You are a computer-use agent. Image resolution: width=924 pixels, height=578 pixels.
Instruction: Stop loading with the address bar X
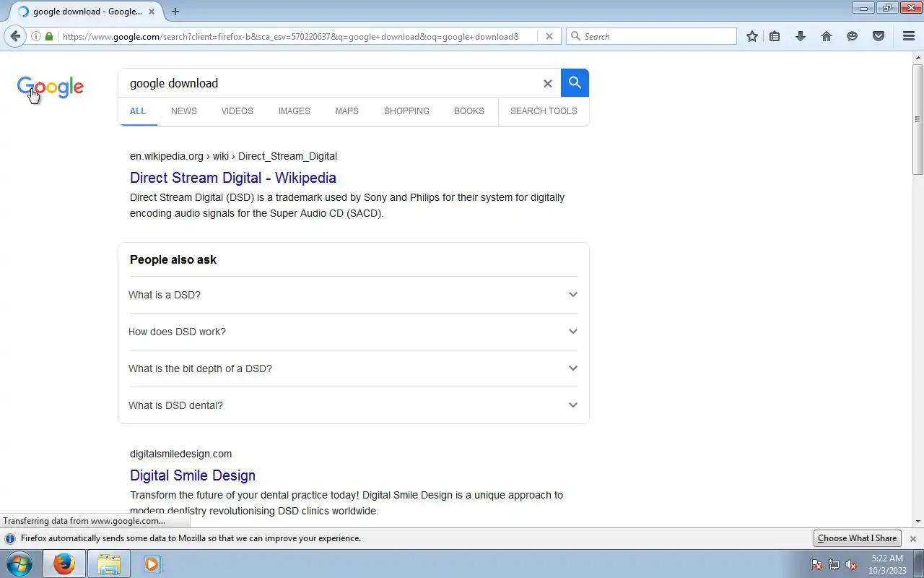(x=549, y=36)
